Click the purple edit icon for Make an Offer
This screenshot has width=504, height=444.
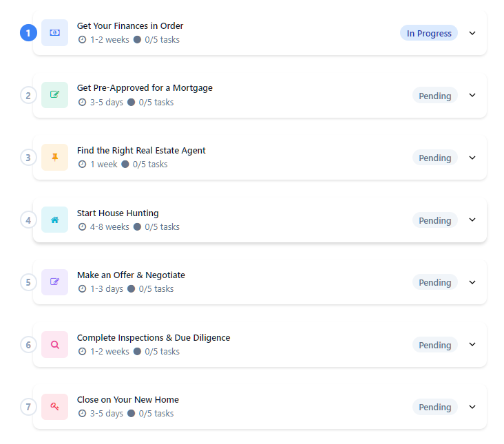coord(54,282)
